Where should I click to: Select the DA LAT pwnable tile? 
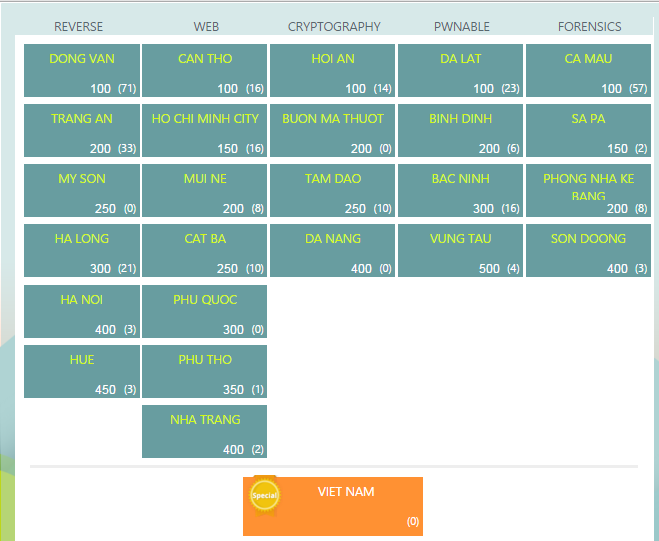(x=461, y=71)
